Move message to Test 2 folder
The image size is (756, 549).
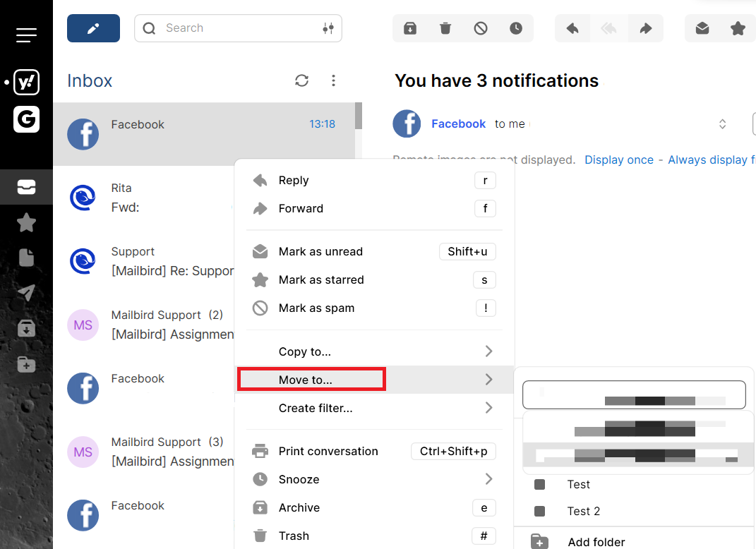pyautogui.click(x=634, y=511)
